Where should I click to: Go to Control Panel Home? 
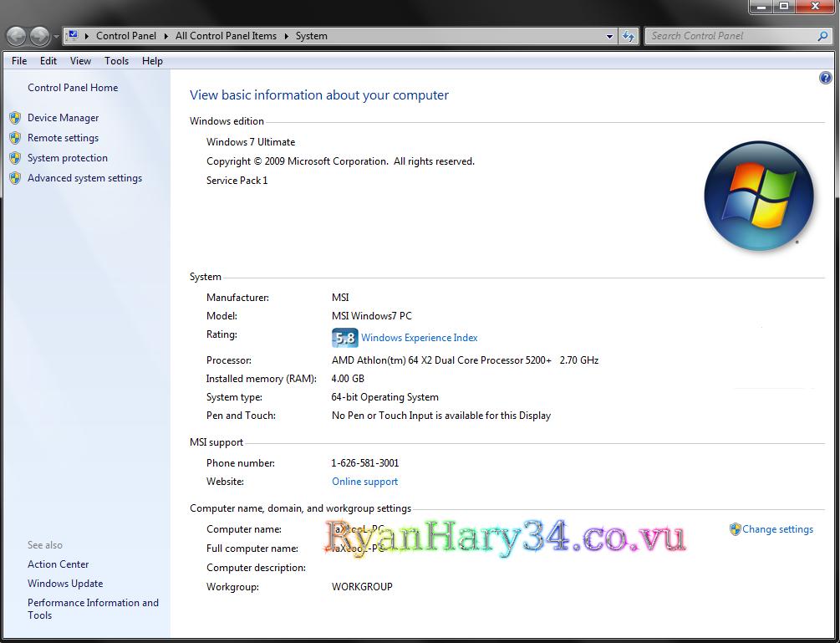73,87
